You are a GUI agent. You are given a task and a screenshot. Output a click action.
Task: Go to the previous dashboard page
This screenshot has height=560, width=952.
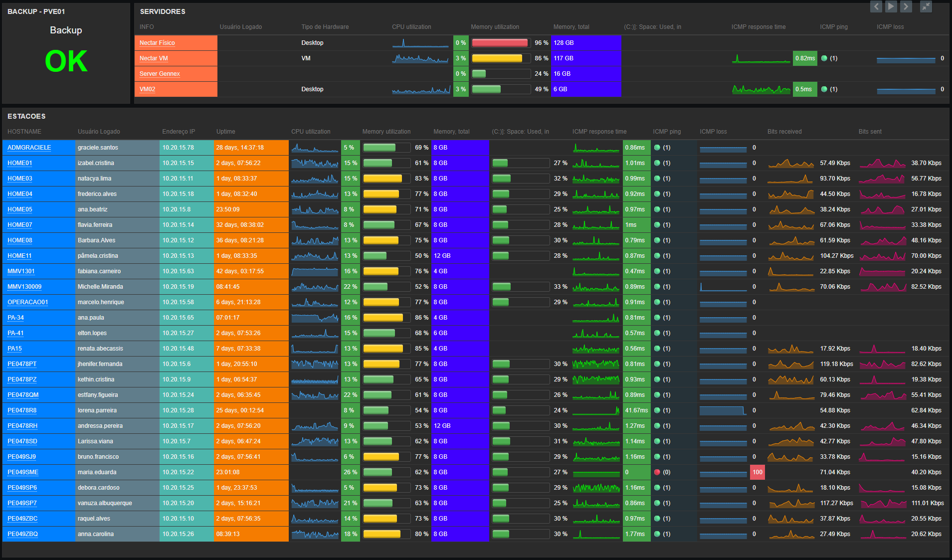876,6
